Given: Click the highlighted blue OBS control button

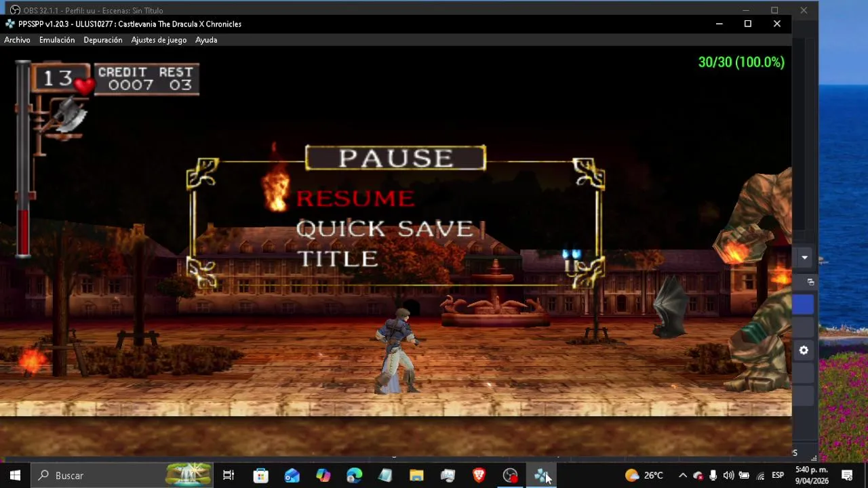Looking at the screenshot, I should 804,305.
